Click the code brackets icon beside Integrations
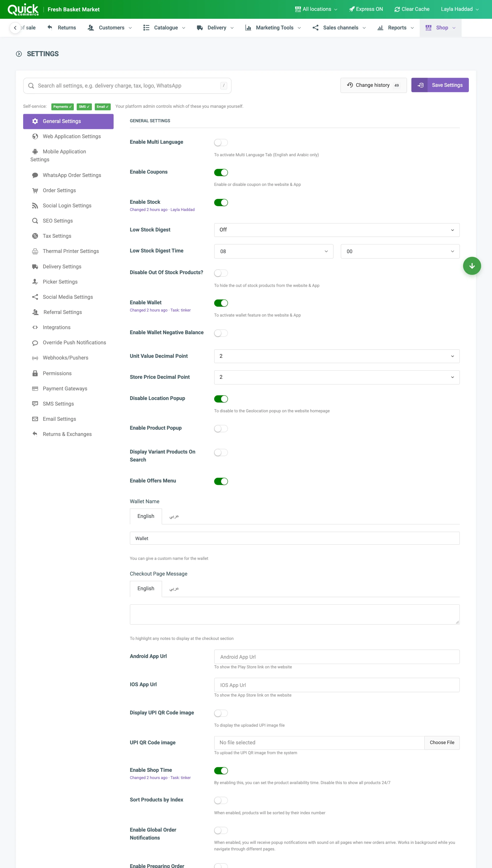This screenshot has height=868, width=492. click(x=35, y=327)
